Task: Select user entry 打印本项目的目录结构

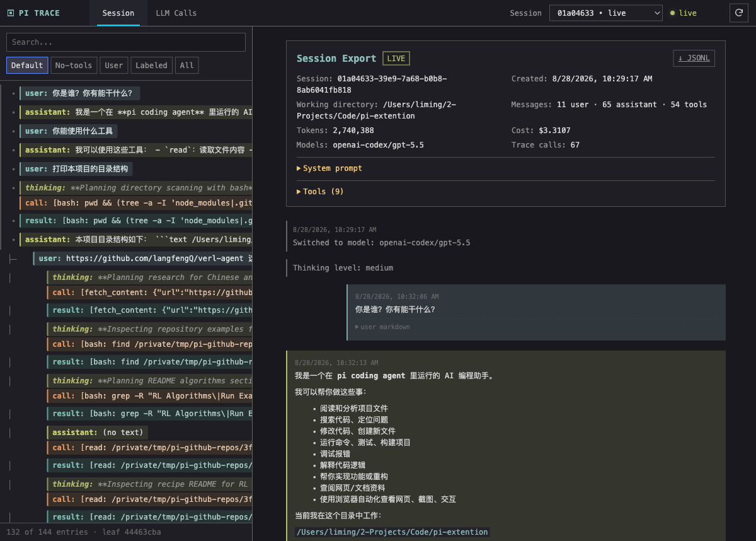Action: click(76, 169)
